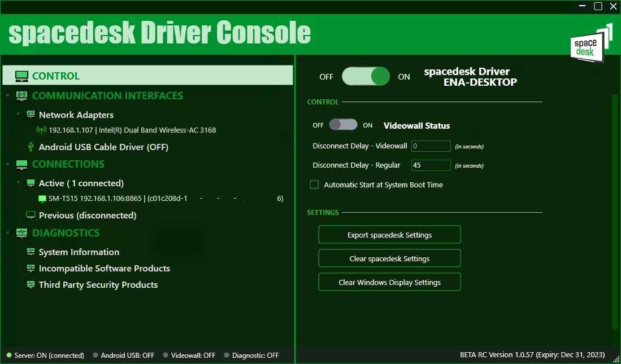Open Third Party Security Products
Viewport: 621px width, 364px height.
(x=98, y=285)
